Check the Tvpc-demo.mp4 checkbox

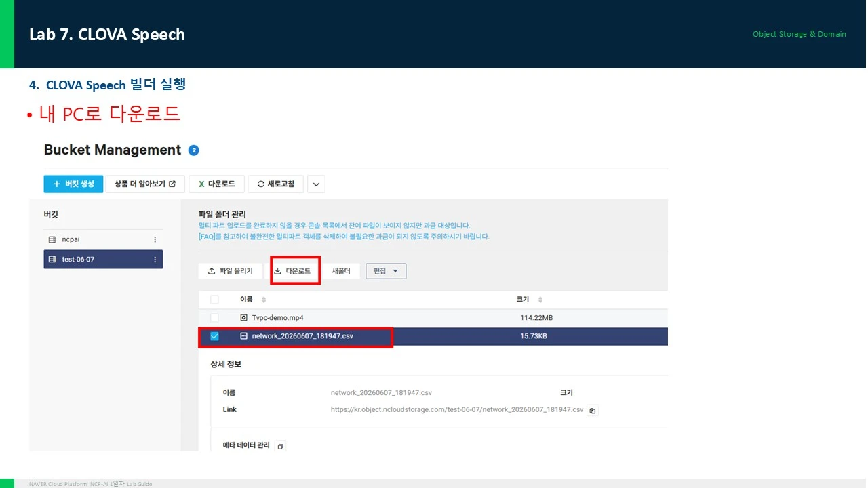[214, 317]
